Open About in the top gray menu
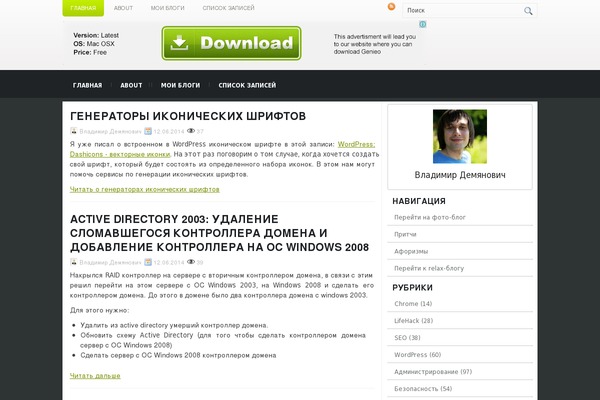The width and height of the screenshot is (600, 400). 123,8
